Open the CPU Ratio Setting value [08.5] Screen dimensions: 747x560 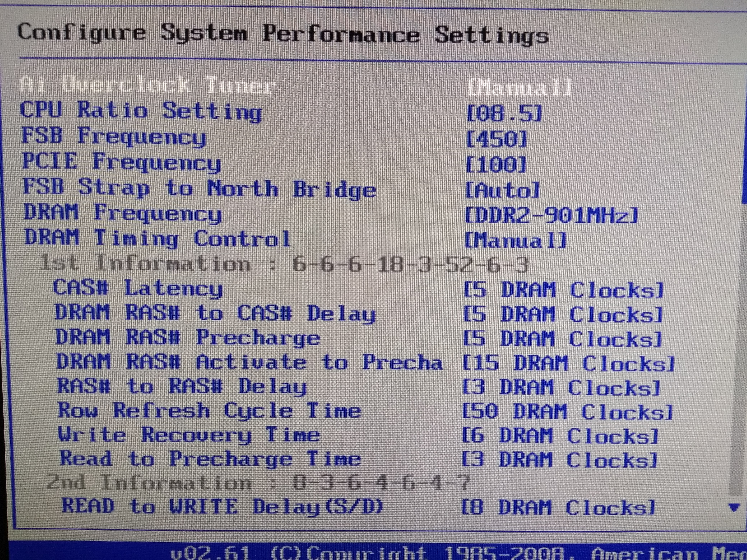click(504, 113)
